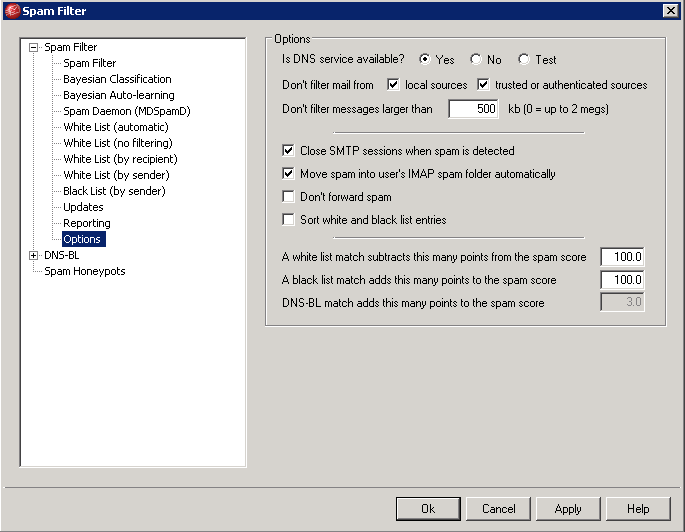Open the Reporting page
Screen dimensions: 685x532
pos(86,223)
